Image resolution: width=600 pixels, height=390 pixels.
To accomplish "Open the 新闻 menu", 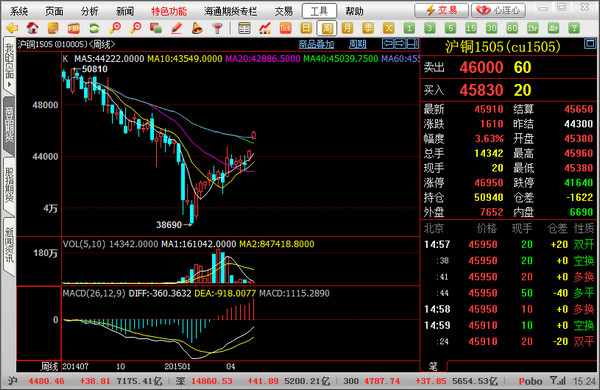I will click(125, 11).
